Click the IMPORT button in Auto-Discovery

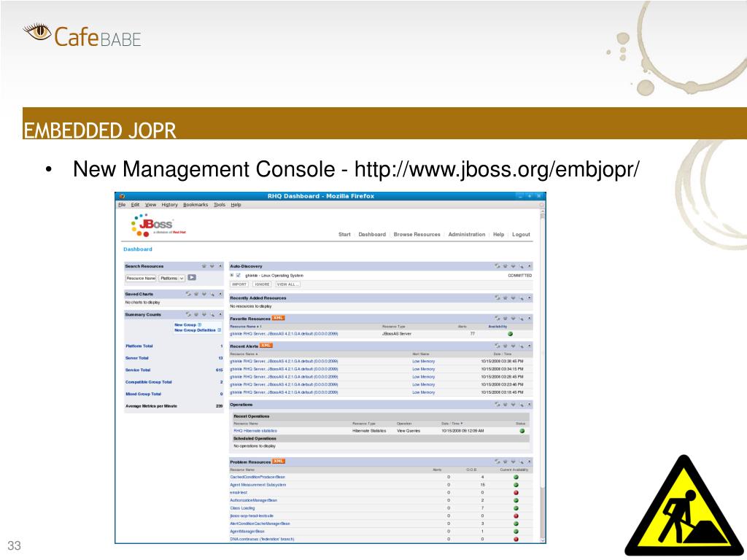[x=239, y=284]
